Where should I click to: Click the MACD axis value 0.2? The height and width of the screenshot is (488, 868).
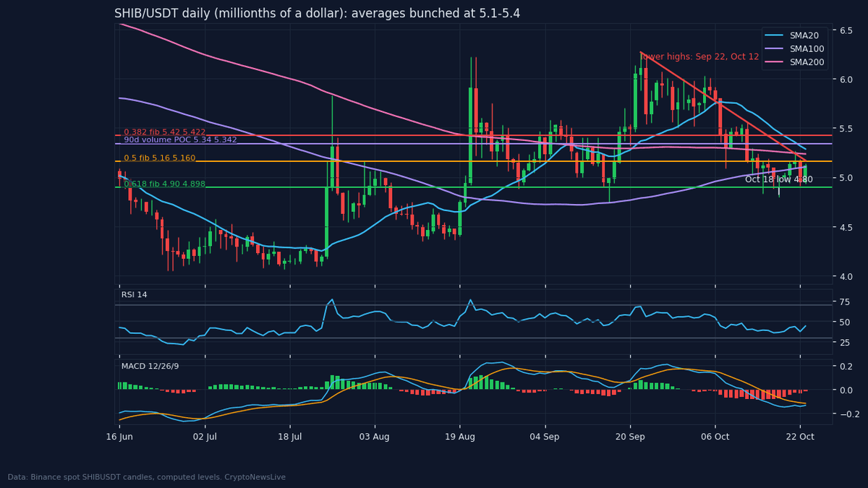(x=846, y=367)
